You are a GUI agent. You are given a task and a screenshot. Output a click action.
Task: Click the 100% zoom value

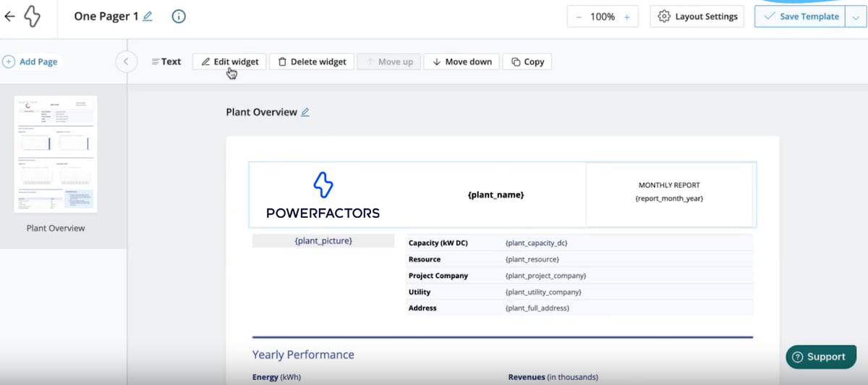click(603, 17)
